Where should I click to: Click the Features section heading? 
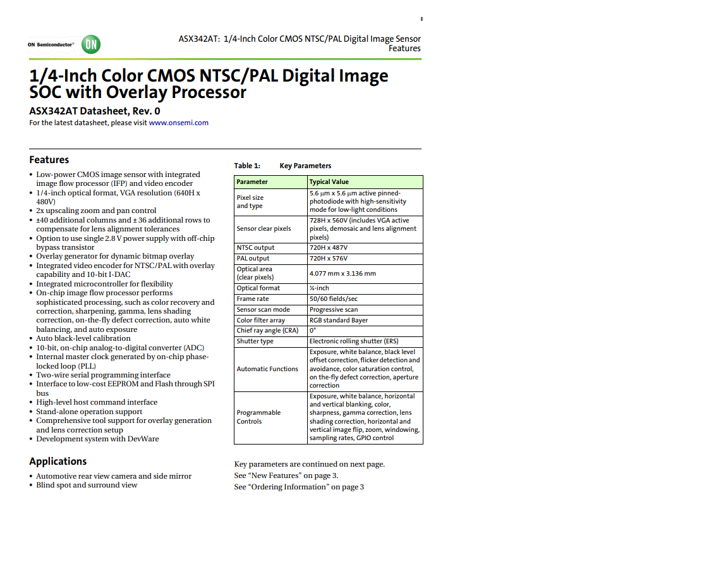click(49, 160)
